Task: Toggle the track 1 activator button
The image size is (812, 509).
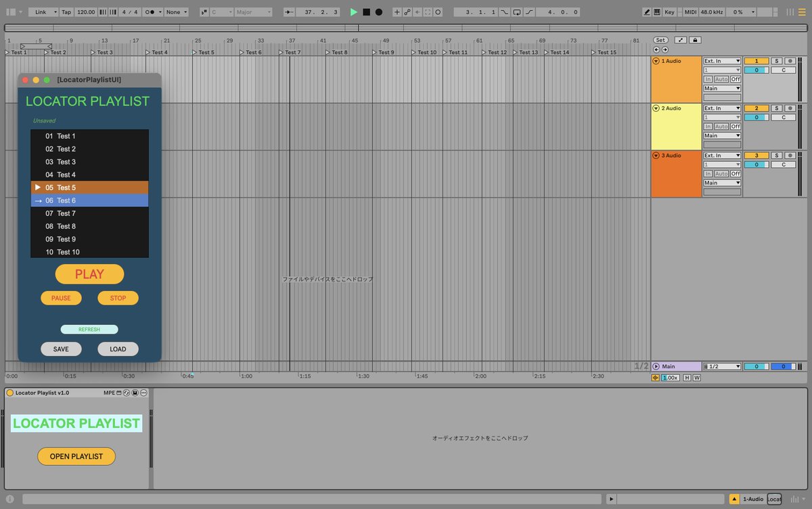Action: pos(757,61)
